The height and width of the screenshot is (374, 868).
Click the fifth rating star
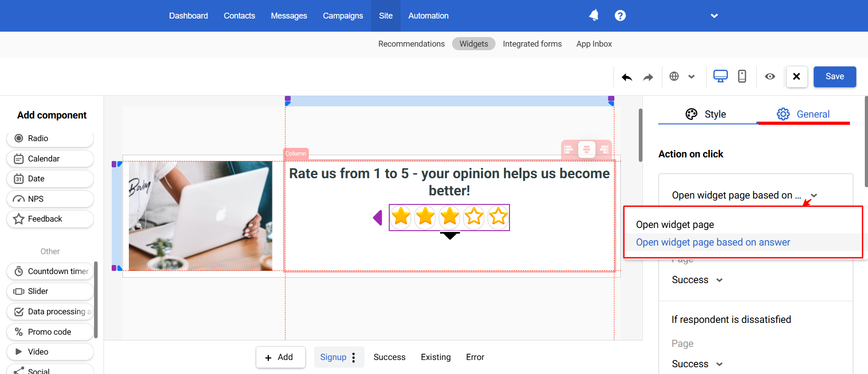click(498, 217)
